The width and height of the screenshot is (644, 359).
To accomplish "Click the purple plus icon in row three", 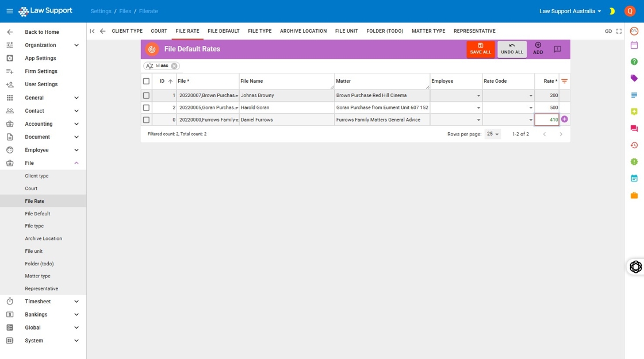I will [x=565, y=119].
